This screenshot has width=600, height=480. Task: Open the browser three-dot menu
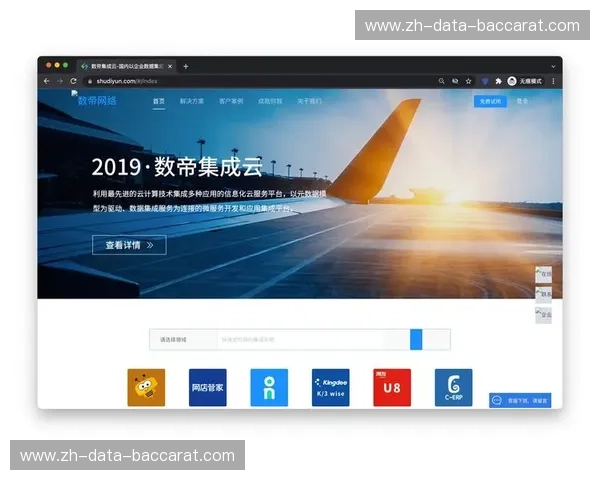tap(553, 81)
